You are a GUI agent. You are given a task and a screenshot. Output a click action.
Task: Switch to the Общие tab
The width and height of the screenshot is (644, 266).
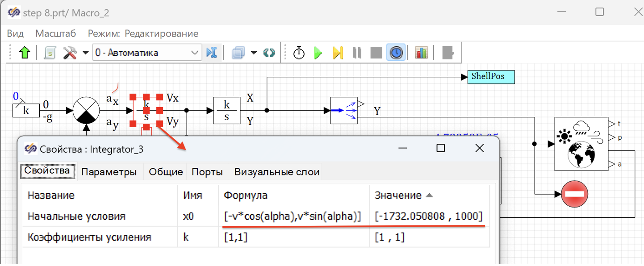166,172
